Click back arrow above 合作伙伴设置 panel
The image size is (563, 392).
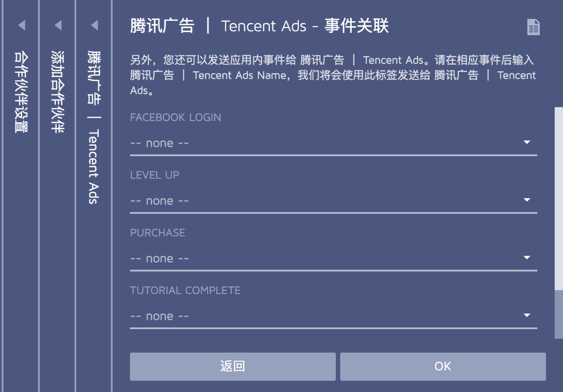pyautogui.click(x=22, y=25)
